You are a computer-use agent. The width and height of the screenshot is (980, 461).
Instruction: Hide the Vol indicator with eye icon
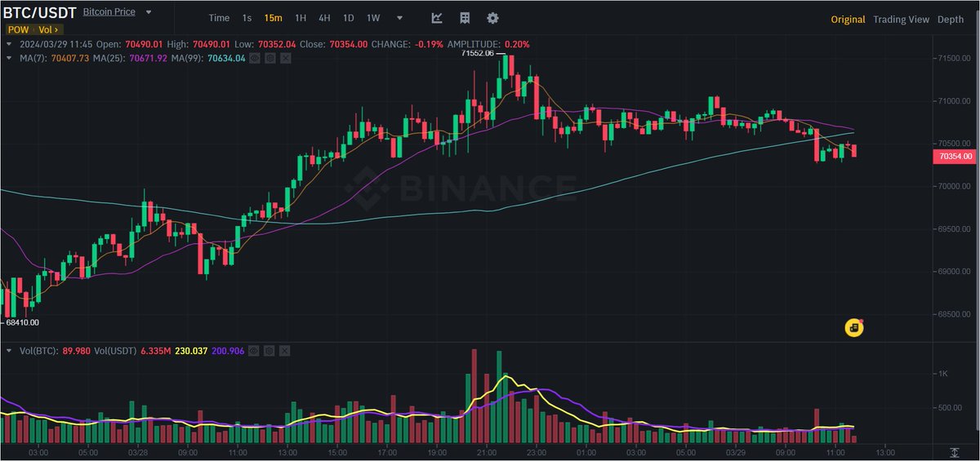pos(254,350)
